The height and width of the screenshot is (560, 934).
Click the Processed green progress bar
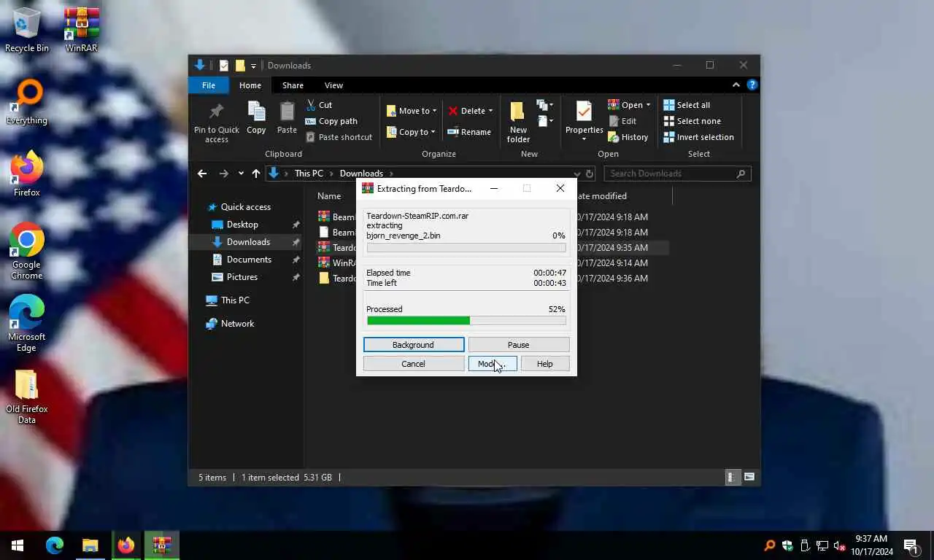point(466,321)
